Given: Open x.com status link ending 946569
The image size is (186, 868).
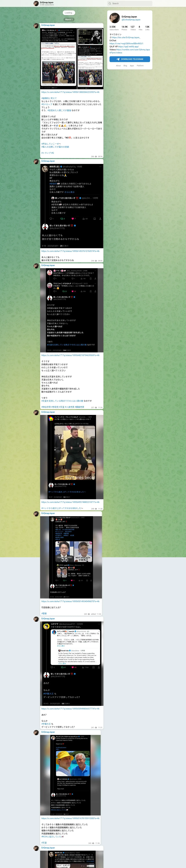Looking at the screenshot, I should pos(70,355).
